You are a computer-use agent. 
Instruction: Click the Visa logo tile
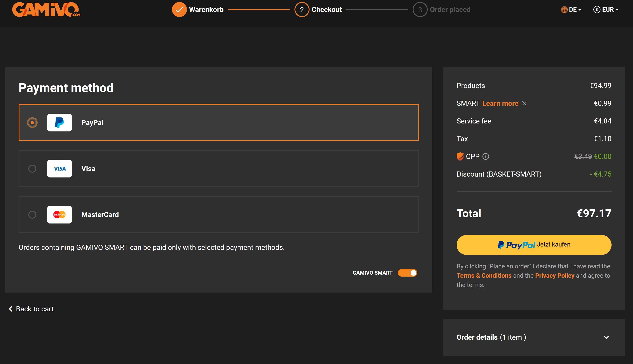[x=60, y=168]
